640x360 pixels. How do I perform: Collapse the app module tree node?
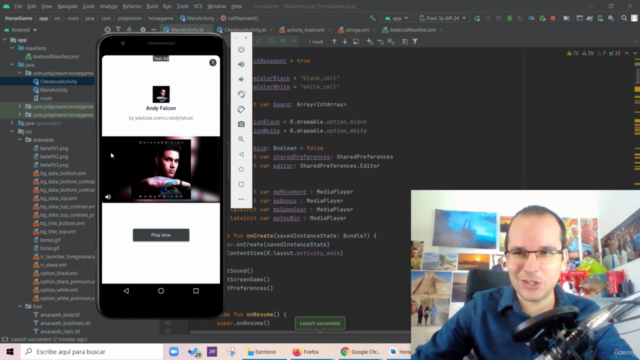[5, 40]
